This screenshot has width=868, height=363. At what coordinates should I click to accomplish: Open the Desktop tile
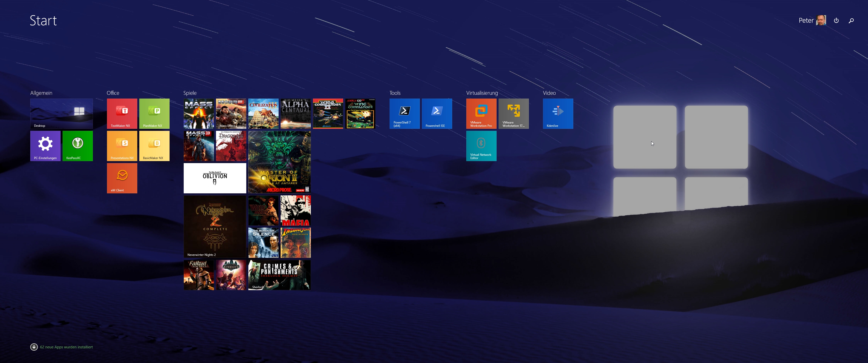coord(61,113)
